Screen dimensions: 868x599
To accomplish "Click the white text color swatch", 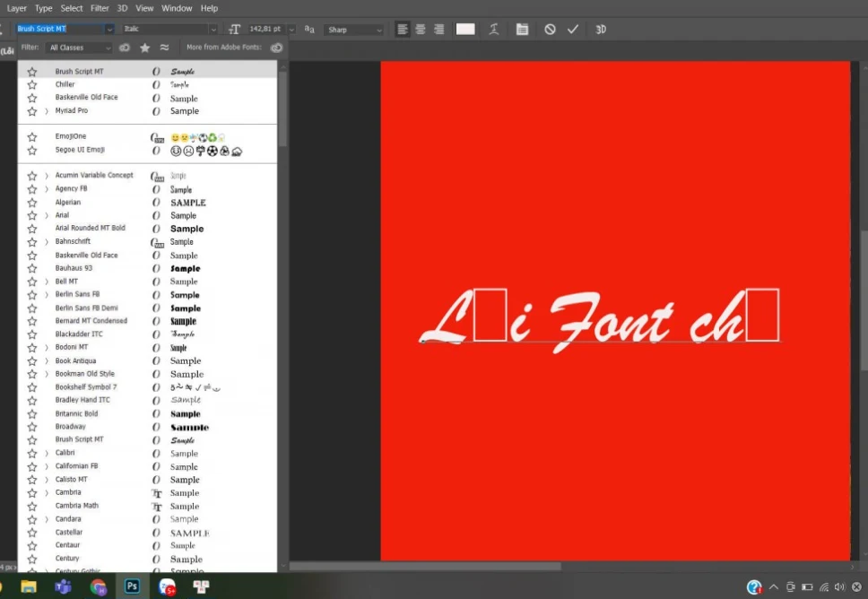I will pyautogui.click(x=465, y=30).
